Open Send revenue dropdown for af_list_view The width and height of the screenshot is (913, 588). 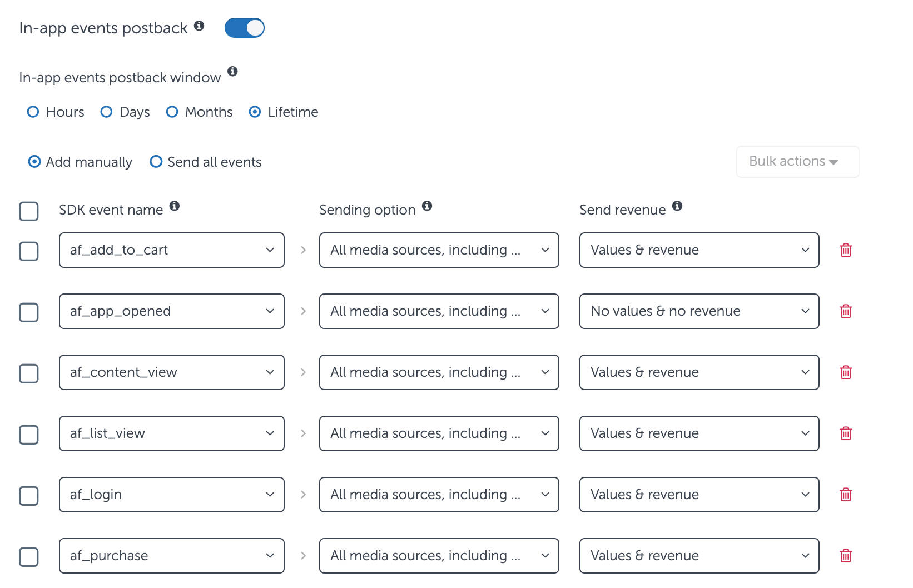[699, 433]
